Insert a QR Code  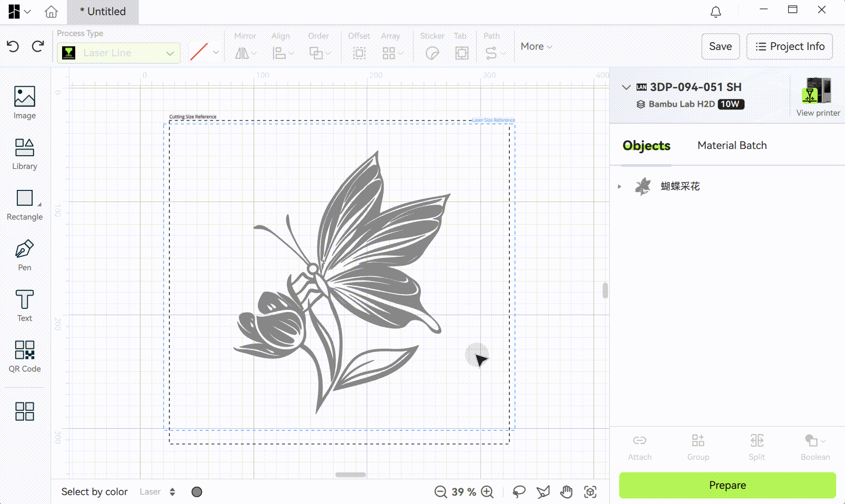(x=25, y=356)
